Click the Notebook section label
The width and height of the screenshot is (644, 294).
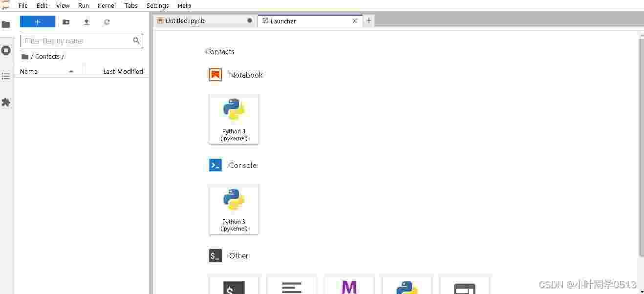tap(246, 75)
